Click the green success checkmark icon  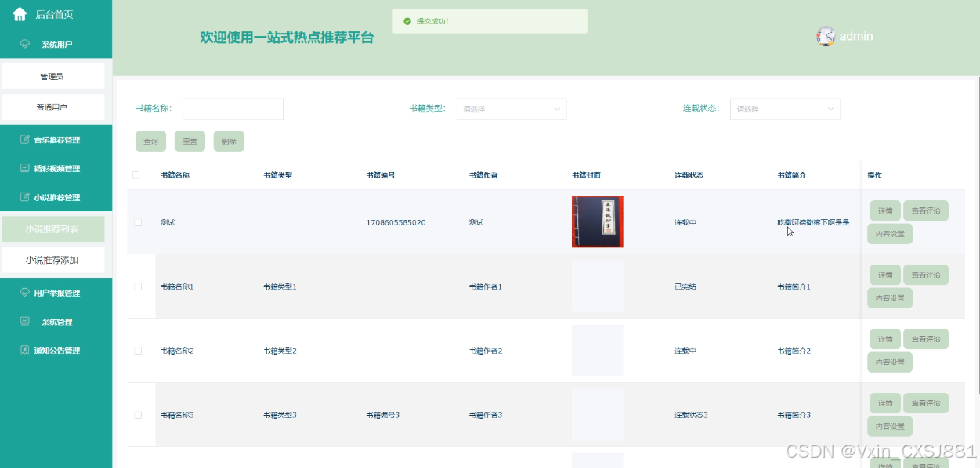tap(407, 21)
